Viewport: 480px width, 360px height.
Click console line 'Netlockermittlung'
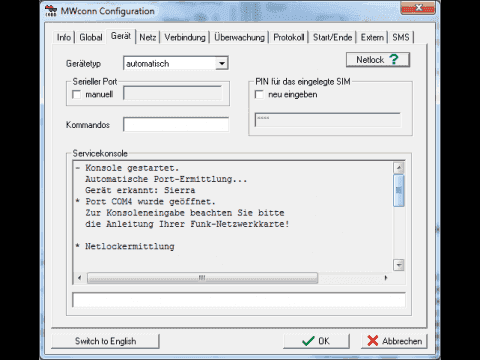pos(130,246)
